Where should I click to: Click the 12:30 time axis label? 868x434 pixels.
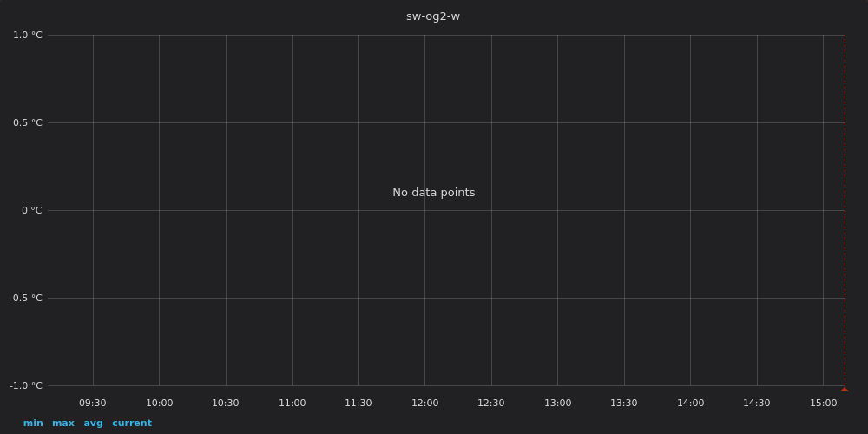491,403
